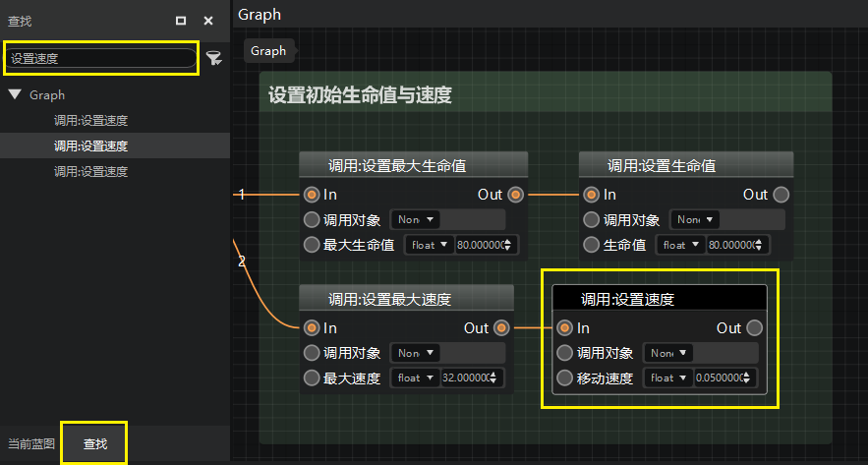
Task: Click In pin of 设置最大速度 node
Action: pyautogui.click(x=312, y=328)
